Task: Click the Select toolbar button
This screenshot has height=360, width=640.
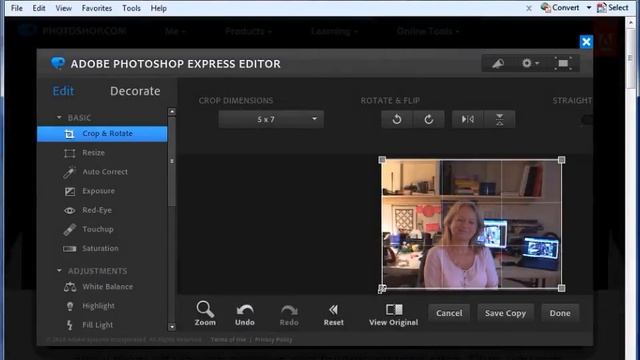Action: tap(613, 8)
